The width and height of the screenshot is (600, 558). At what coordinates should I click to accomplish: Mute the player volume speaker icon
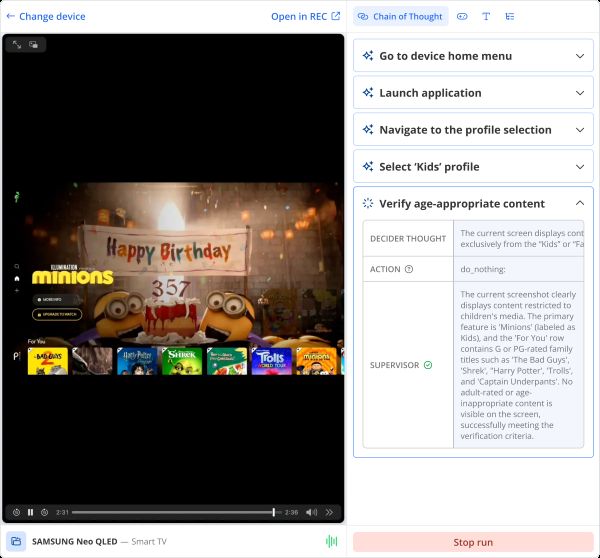(x=311, y=512)
